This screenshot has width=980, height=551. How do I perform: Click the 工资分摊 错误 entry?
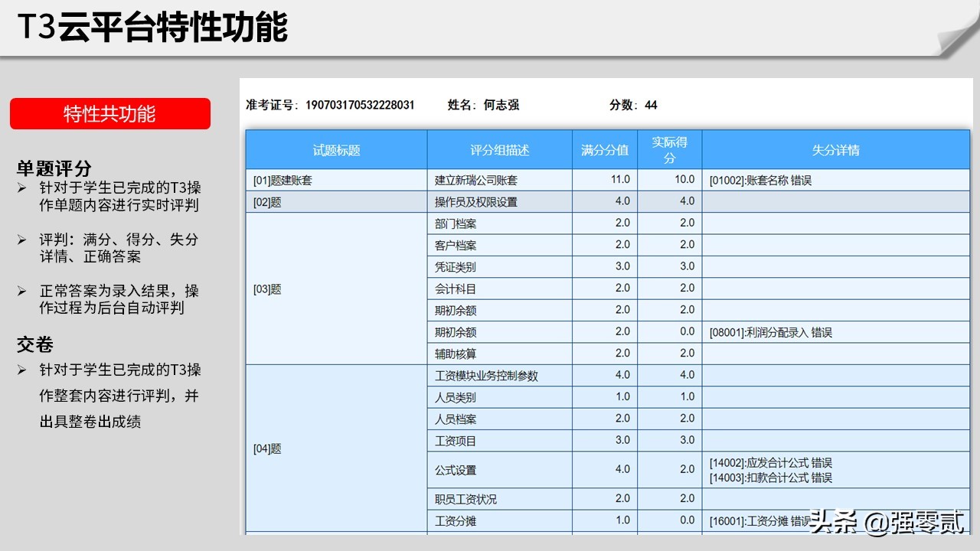coord(755,521)
